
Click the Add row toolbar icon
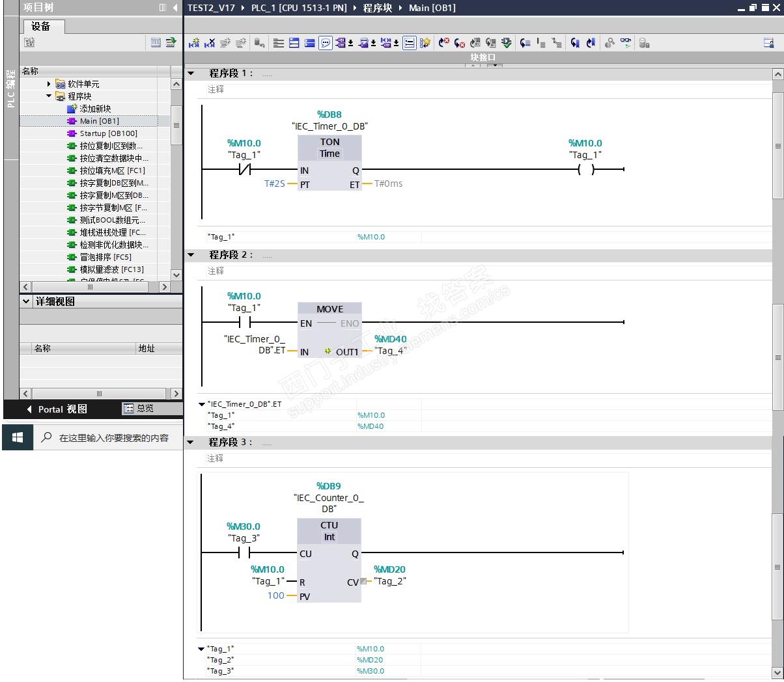pos(241,43)
